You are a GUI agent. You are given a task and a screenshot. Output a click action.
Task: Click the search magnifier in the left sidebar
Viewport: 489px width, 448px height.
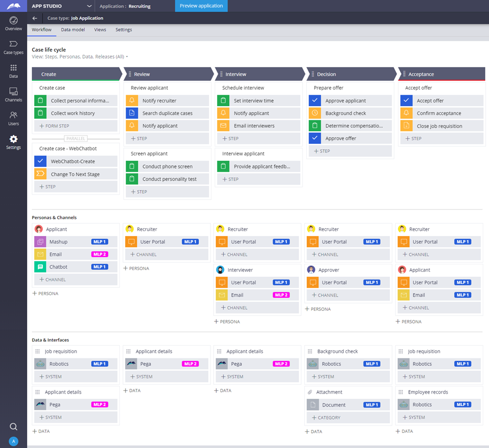pyautogui.click(x=14, y=427)
